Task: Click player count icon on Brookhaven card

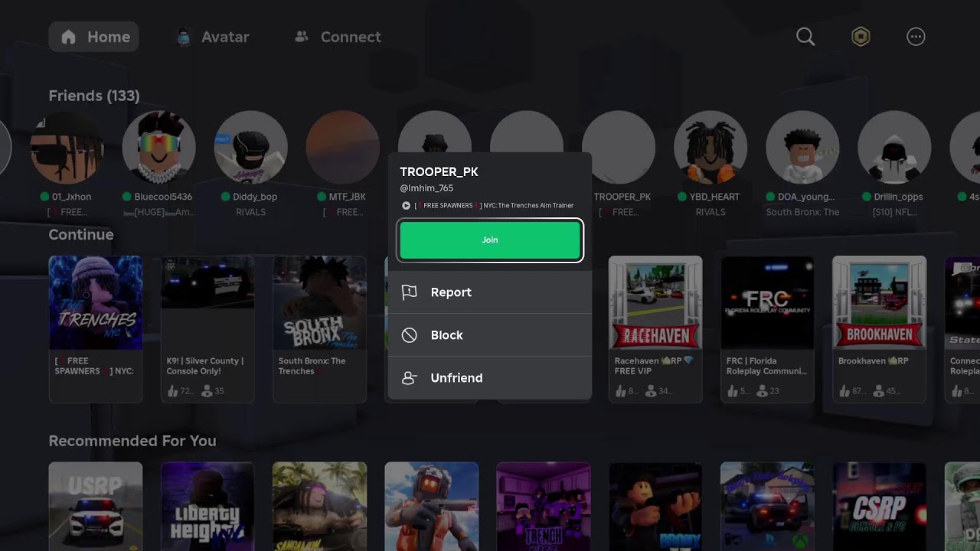Action: pos(878,391)
